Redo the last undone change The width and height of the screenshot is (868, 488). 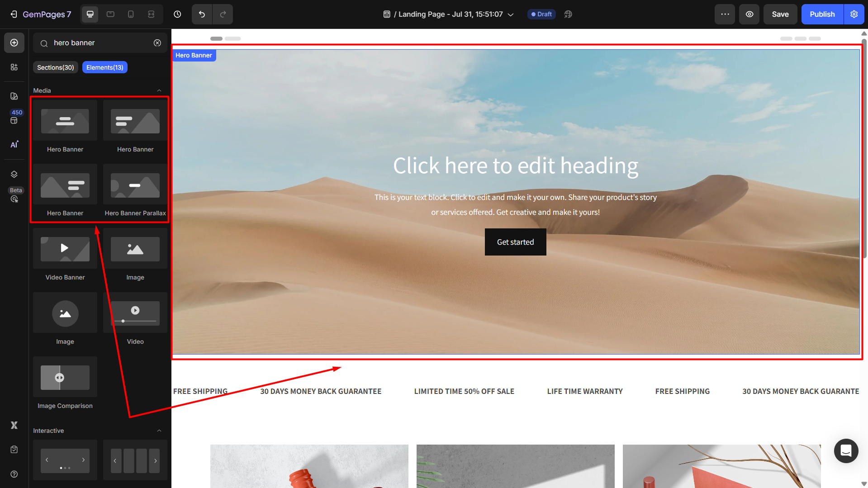[x=223, y=14]
